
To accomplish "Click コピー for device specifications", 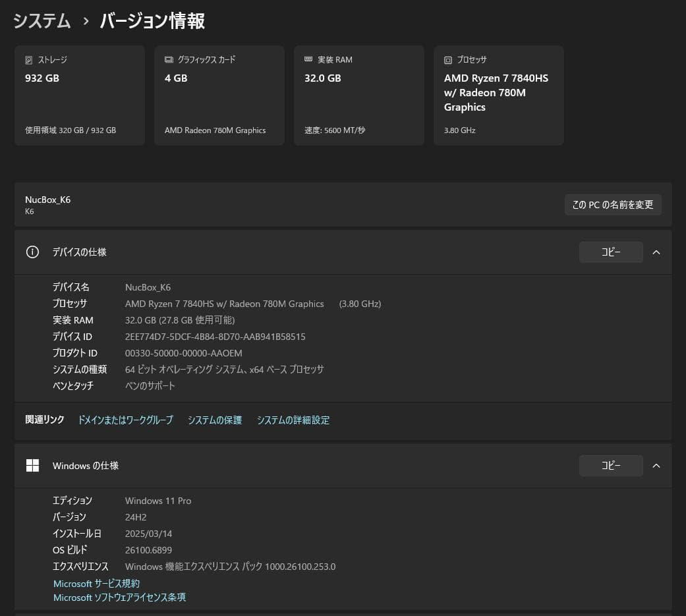I will coord(610,252).
